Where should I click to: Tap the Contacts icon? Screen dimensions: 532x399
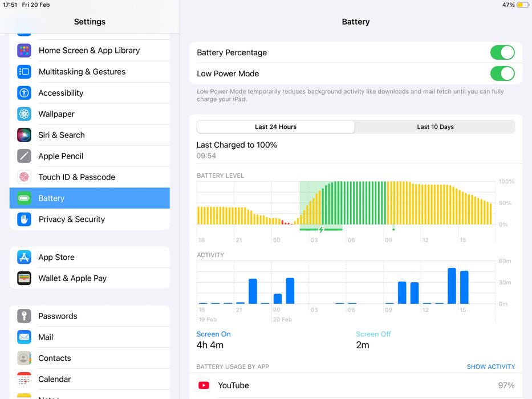pyautogui.click(x=24, y=358)
